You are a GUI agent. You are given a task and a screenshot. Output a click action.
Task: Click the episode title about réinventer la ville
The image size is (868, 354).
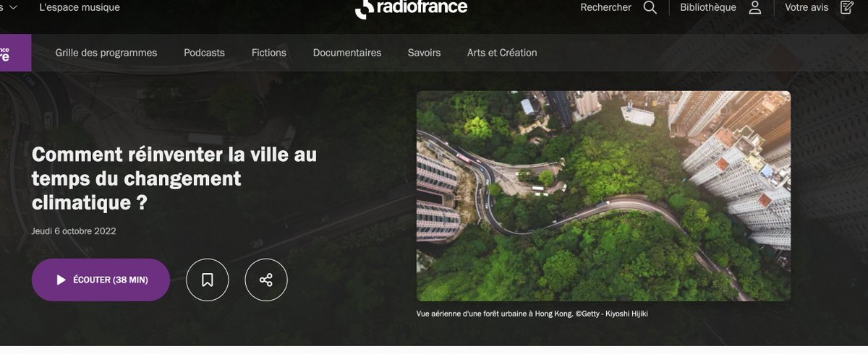click(x=174, y=178)
